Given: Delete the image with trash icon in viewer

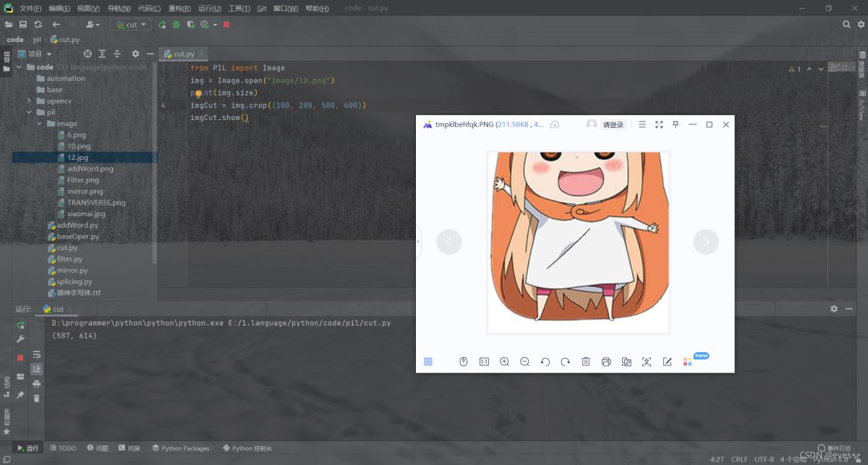Looking at the screenshot, I should pyautogui.click(x=586, y=362).
